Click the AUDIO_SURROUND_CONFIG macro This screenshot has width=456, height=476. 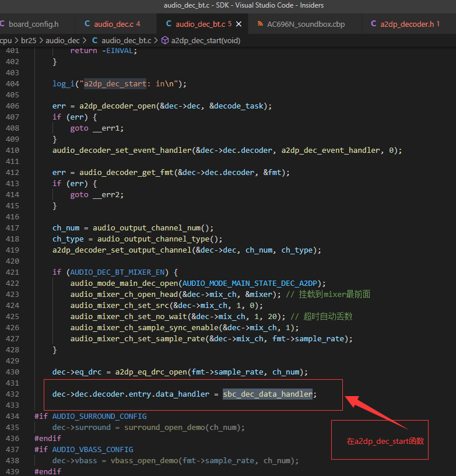[100, 416]
